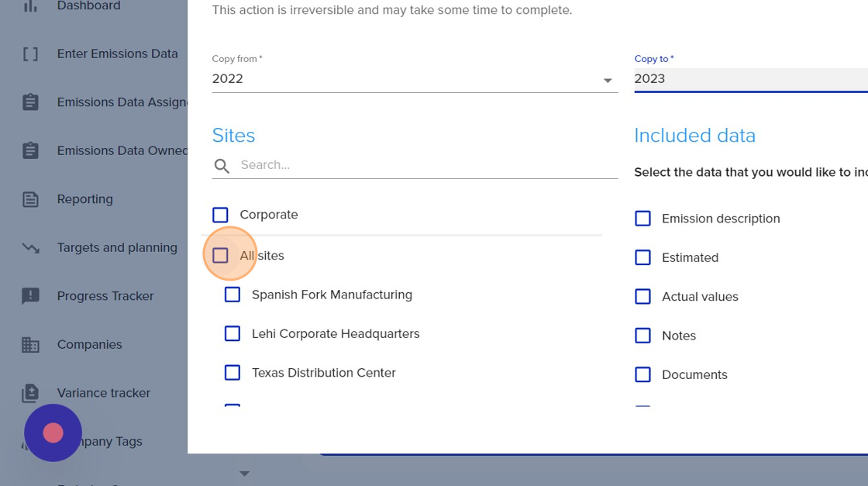Click the Emissions Data Owned clipboard icon
Screen dimensions: 868x486
point(30,150)
